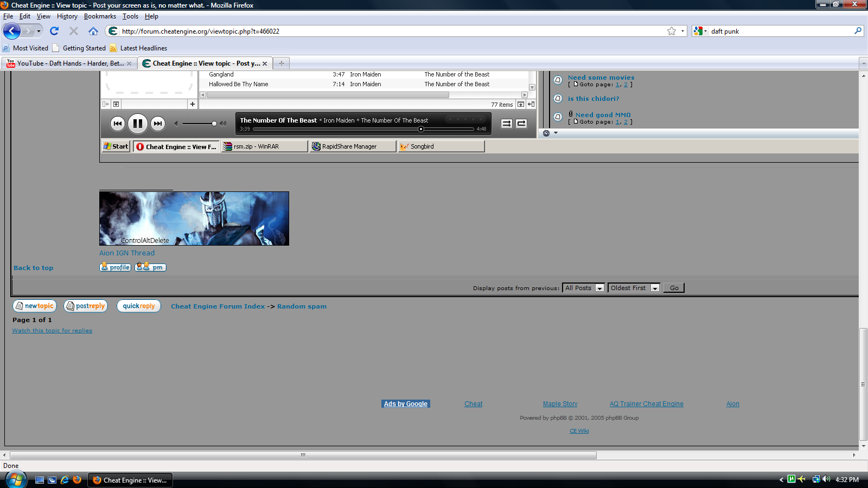Screen dimensions: 868x488
Task: Show hidden system tray icons
Action: tap(781, 479)
